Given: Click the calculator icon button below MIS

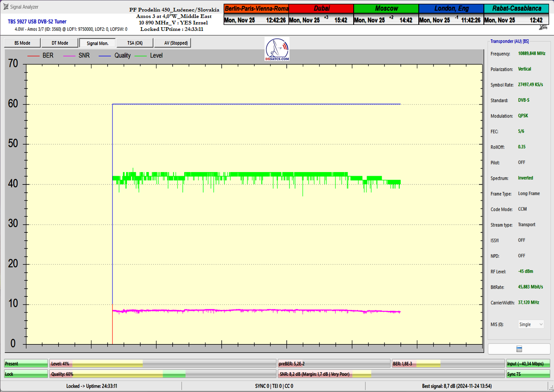Looking at the screenshot, I should (x=519, y=349).
